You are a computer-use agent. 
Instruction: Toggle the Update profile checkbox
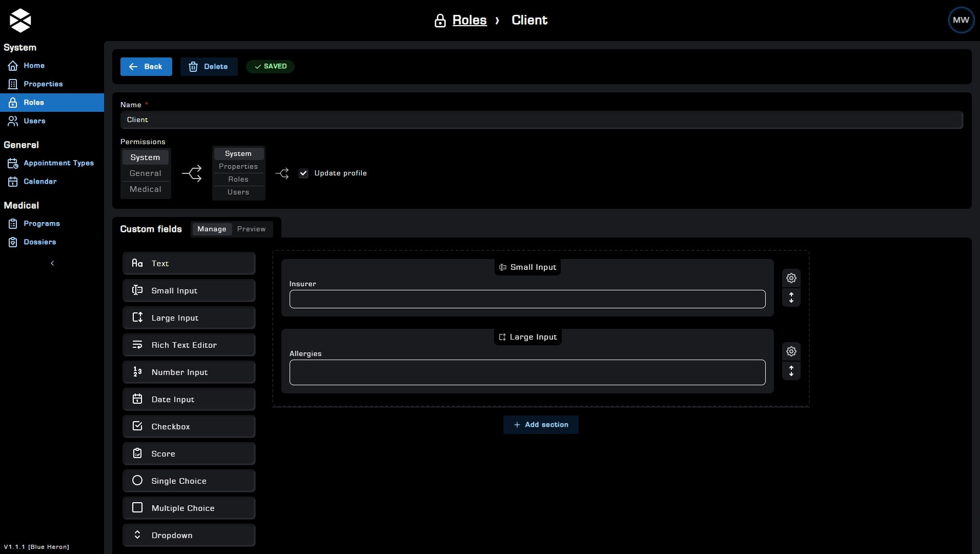(x=303, y=173)
